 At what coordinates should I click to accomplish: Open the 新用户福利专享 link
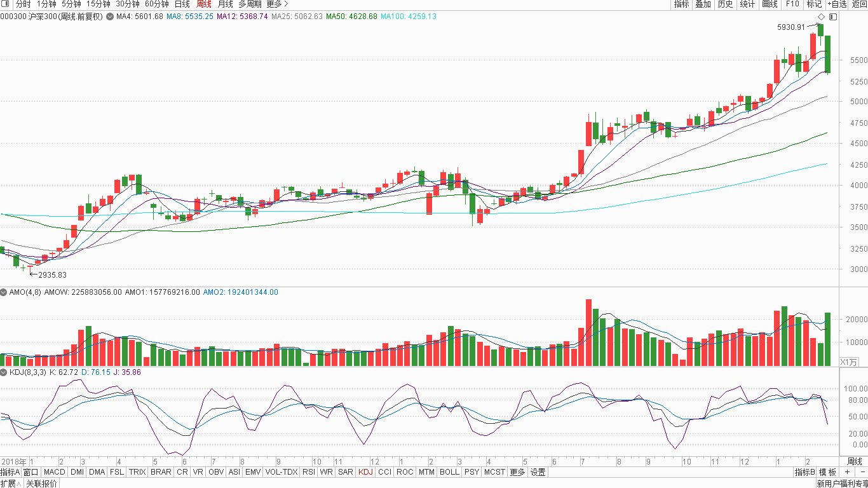841,484
